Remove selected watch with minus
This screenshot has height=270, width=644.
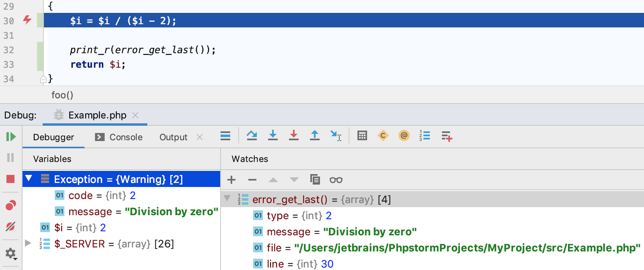pos(252,180)
